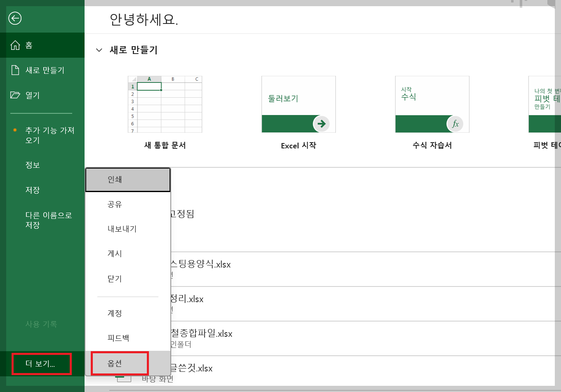Viewport: 561px width, 392px height.
Task: Select the 홈 home icon in the sidebar
Action: pos(15,45)
